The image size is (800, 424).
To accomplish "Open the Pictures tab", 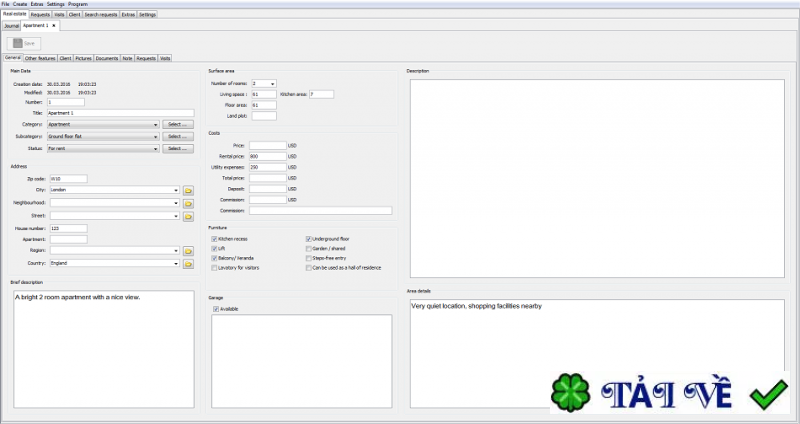I will [x=84, y=59].
